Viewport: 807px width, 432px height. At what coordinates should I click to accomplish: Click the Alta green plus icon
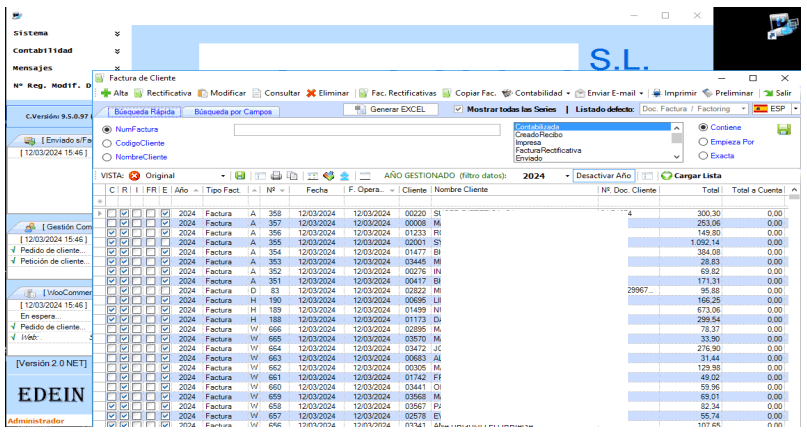[x=106, y=93]
